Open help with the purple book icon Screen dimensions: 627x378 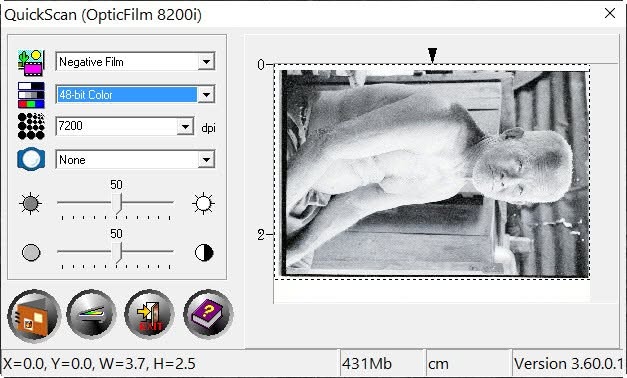[208, 314]
